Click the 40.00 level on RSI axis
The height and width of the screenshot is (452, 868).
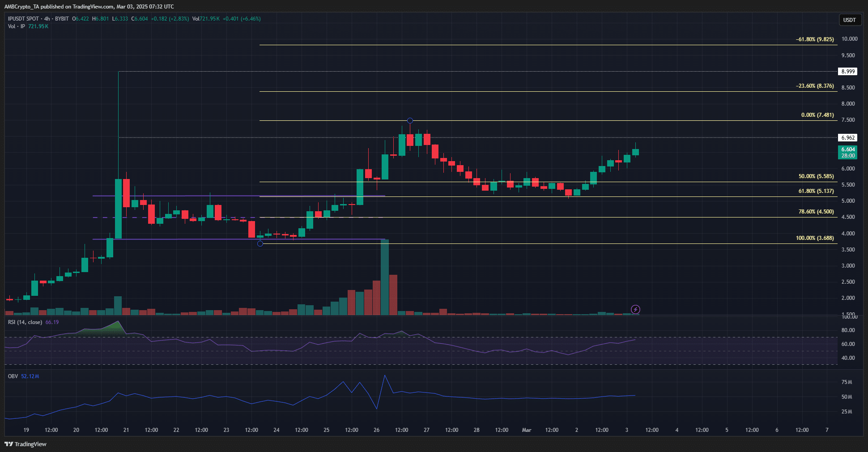click(848, 358)
